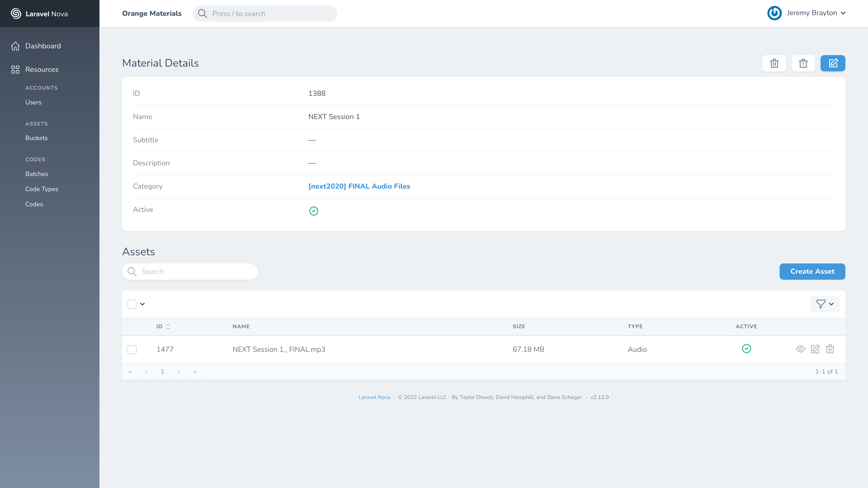Click the edit icon for Material Details
The image size is (868, 488).
[833, 63]
